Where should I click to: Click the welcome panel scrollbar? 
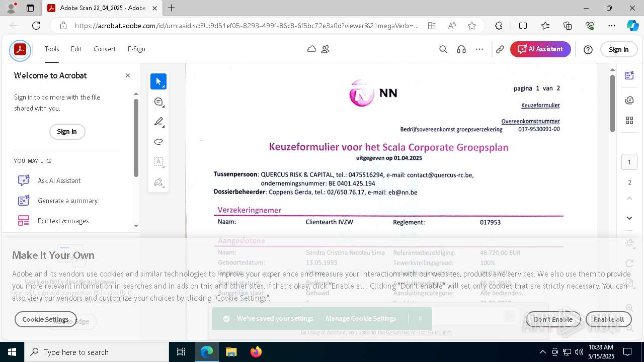point(136,137)
